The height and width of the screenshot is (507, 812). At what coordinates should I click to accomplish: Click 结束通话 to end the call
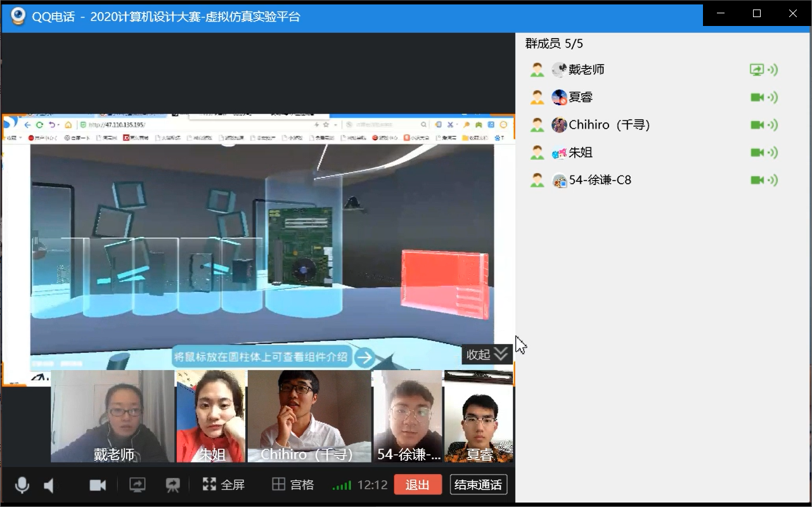(478, 485)
